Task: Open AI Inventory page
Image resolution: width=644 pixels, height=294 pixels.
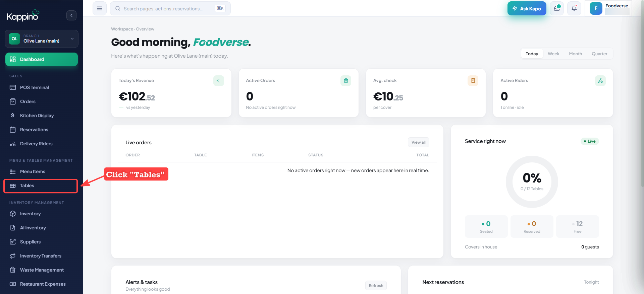Action: pyautogui.click(x=42, y=228)
